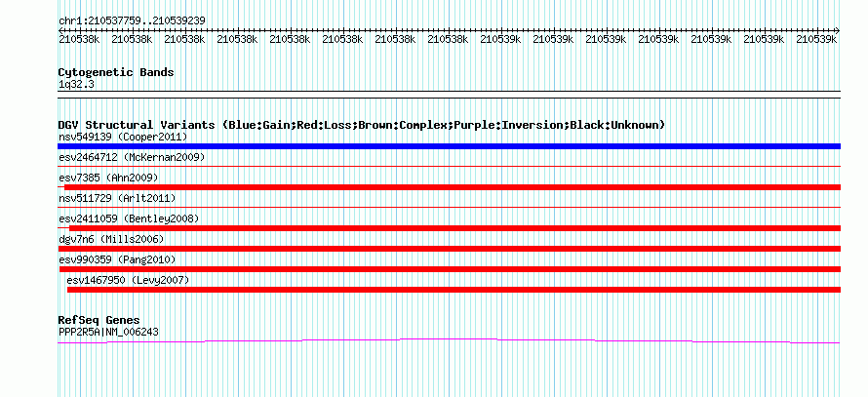The image size is (868, 397).
Task: Select the dgv7n6 (Mills2006) label
Action: pos(111,239)
